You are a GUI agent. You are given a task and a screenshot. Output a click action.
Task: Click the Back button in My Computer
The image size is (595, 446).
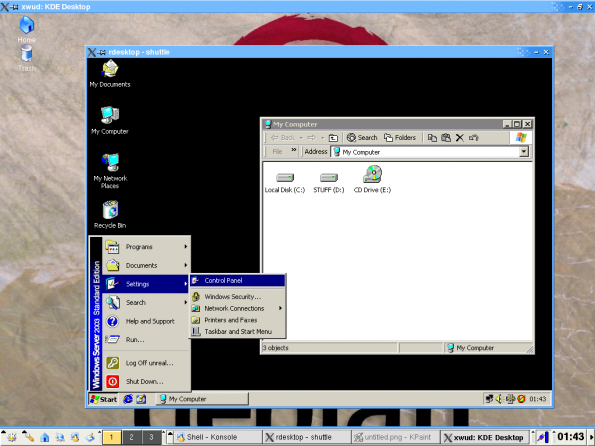pyautogui.click(x=283, y=138)
